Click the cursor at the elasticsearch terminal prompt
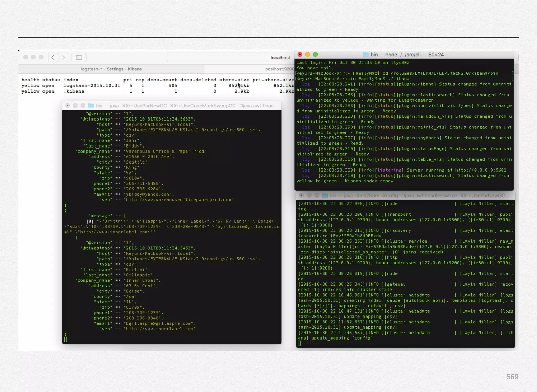This screenshot has width=537, height=392. [299, 343]
